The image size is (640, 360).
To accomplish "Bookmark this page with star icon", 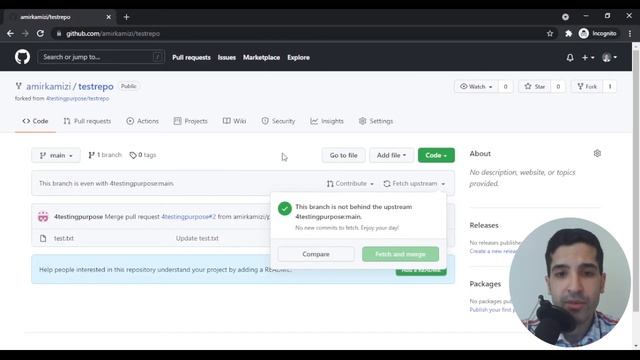I will click(x=550, y=33).
